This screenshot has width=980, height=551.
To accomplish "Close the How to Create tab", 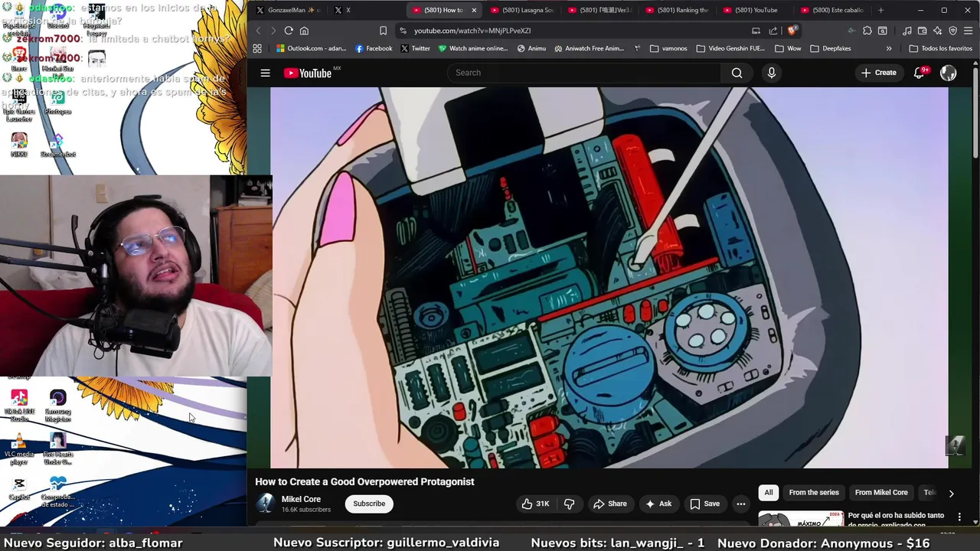I will 474,10.
